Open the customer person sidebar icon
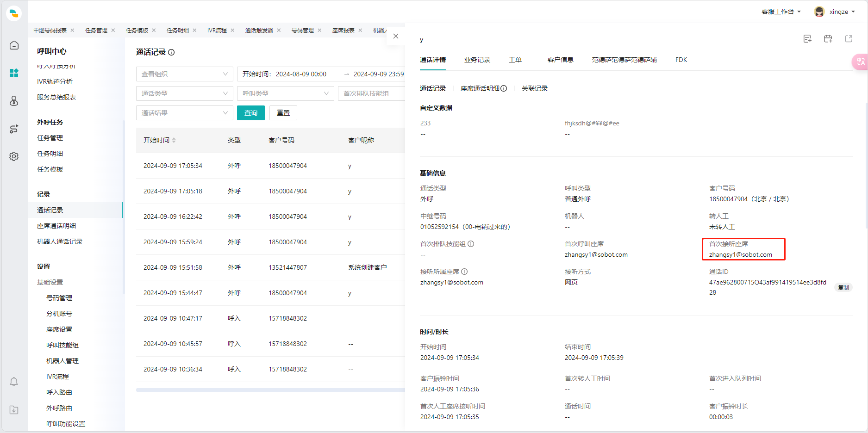 (x=14, y=101)
